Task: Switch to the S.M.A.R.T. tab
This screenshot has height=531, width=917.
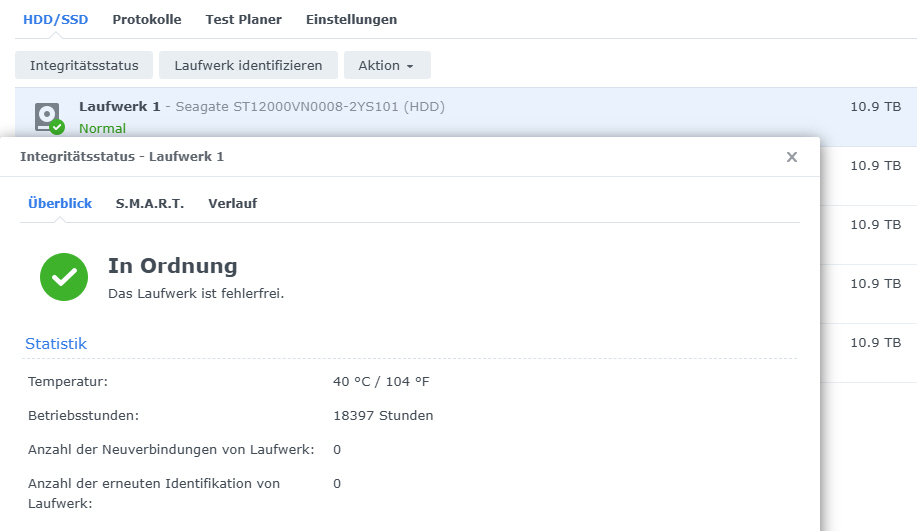Action: pos(150,203)
